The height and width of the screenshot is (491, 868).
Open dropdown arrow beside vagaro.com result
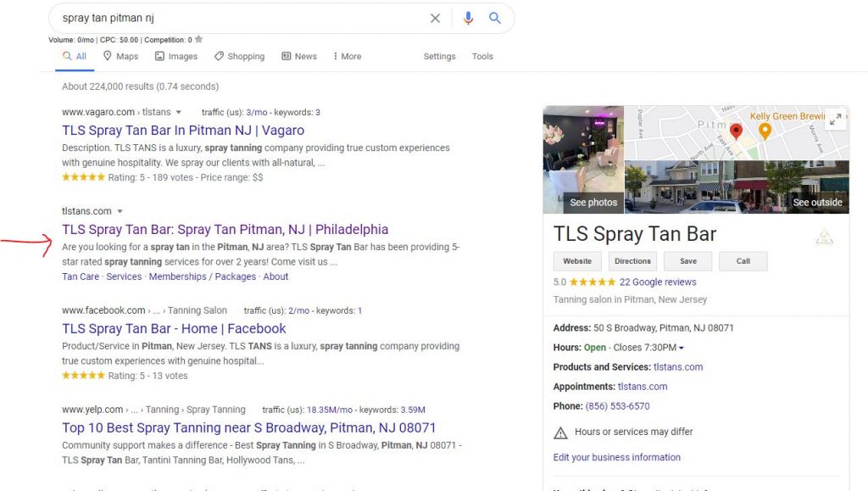point(178,113)
